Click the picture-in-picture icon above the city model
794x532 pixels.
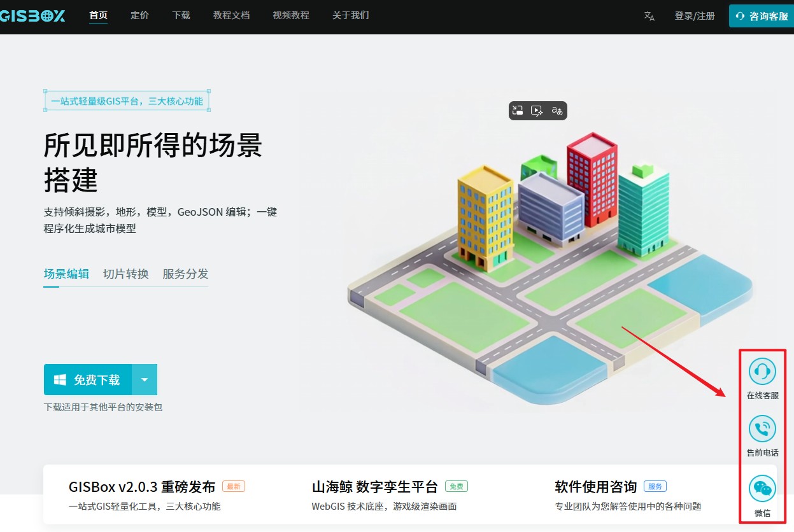tap(518, 111)
